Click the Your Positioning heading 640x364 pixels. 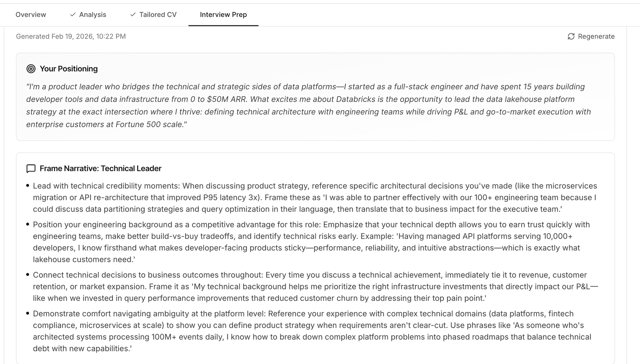[x=69, y=69]
